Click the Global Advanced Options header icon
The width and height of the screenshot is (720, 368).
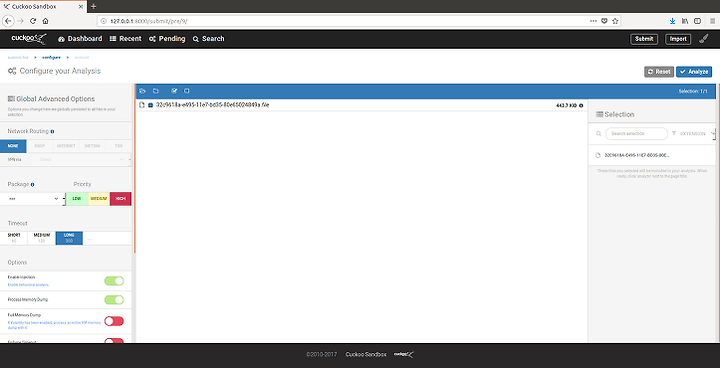(x=11, y=99)
